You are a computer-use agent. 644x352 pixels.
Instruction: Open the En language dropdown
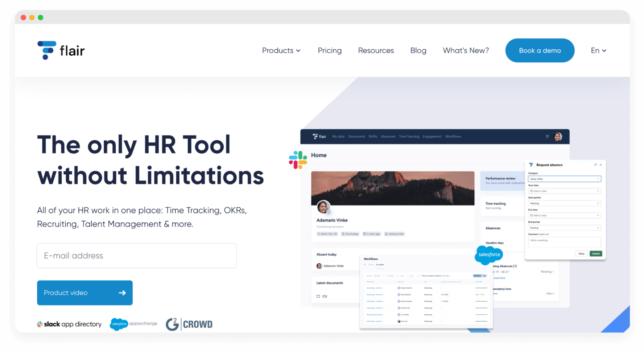coord(598,50)
